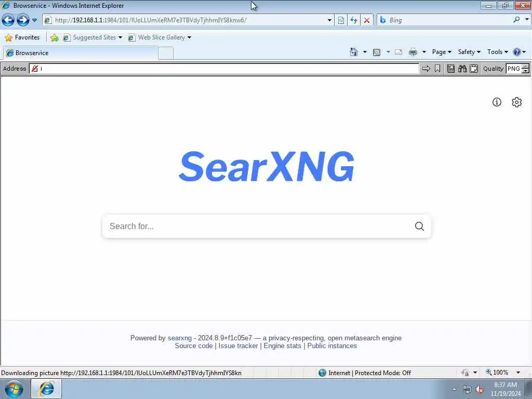This screenshot has width=532, height=399.
Task: Click the Internet Explorer taskbar icon
Action: pos(46,389)
